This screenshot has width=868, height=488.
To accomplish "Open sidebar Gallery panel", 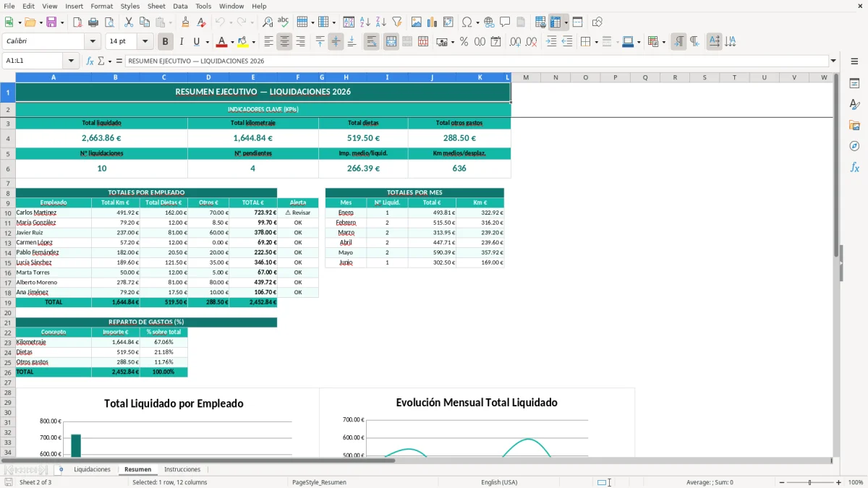I will tap(854, 125).
